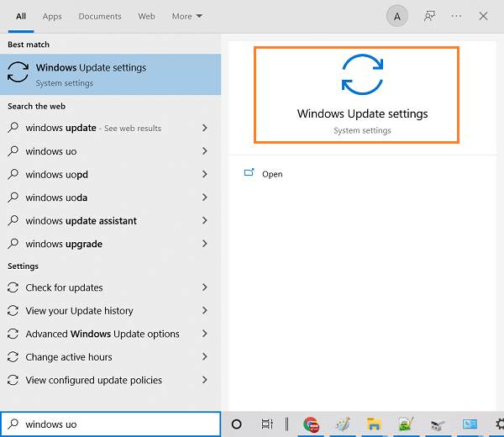Click the large blue update arrows icon
Screen dimensions: 504x437
[x=362, y=75]
